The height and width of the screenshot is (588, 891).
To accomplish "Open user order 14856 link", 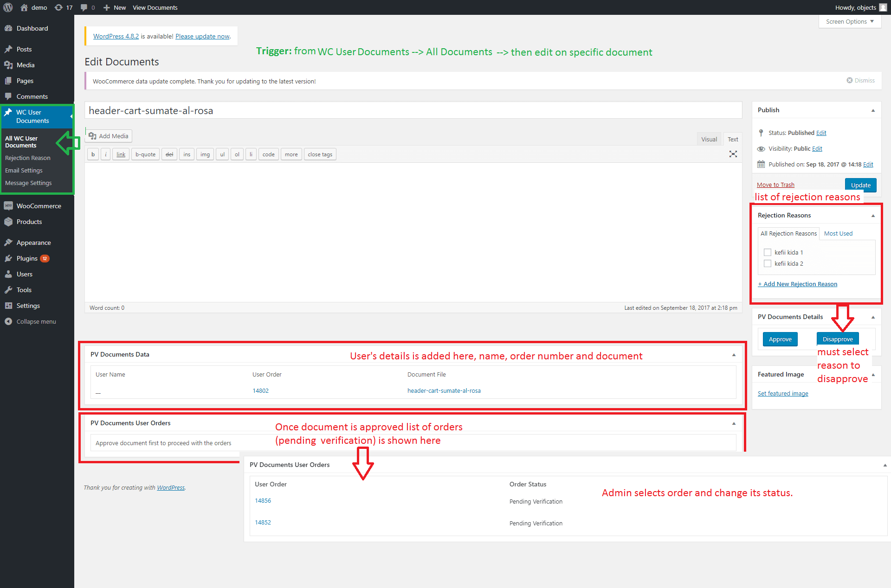I will [x=263, y=500].
